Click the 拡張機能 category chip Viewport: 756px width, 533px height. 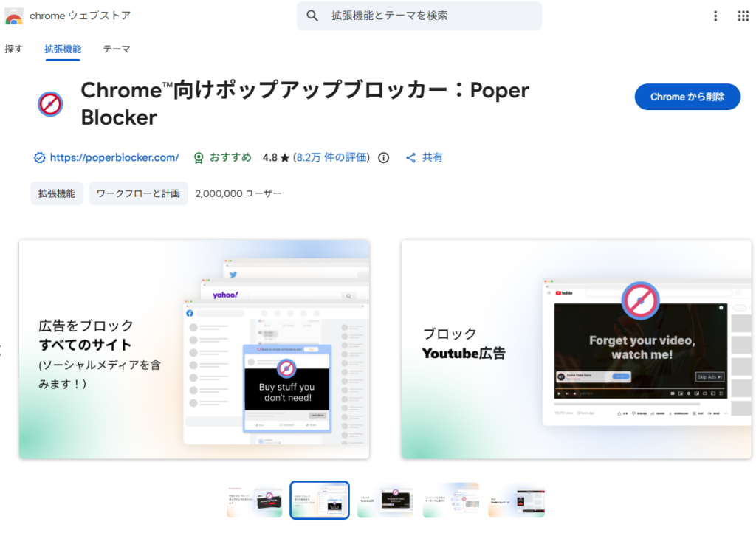[x=57, y=193]
